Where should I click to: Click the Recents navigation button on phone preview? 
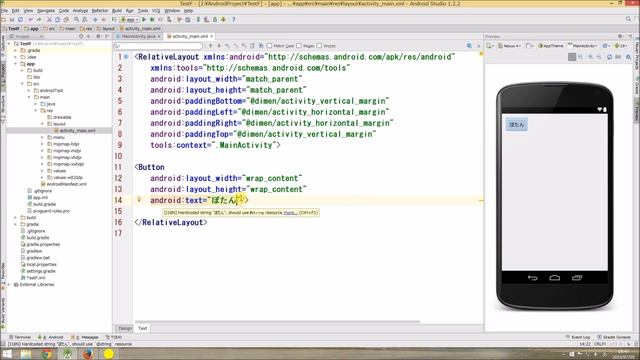coord(577,278)
